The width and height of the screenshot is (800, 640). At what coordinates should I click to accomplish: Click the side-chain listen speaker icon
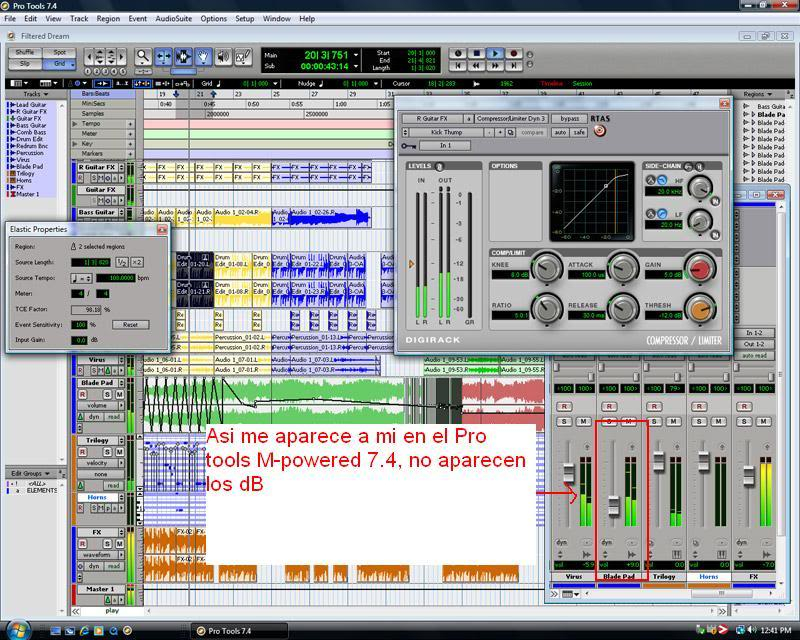coord(699,166)
